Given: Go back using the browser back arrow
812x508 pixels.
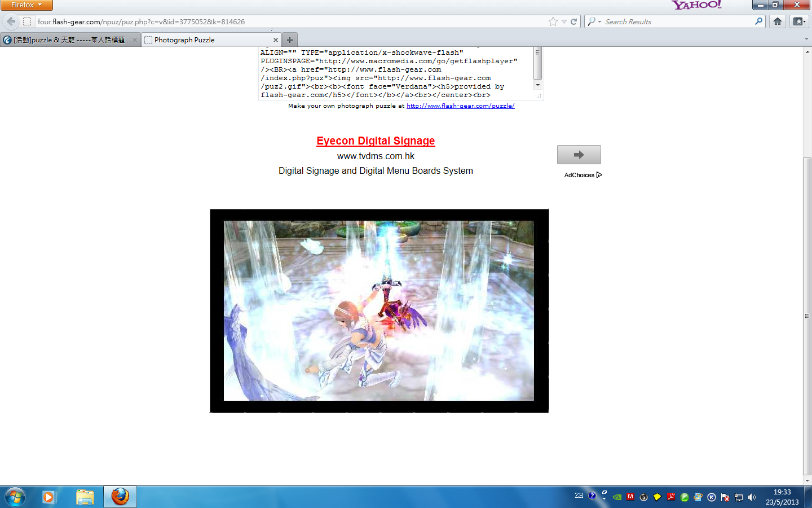Looking at the screenshot, I should tap(11, 21).
